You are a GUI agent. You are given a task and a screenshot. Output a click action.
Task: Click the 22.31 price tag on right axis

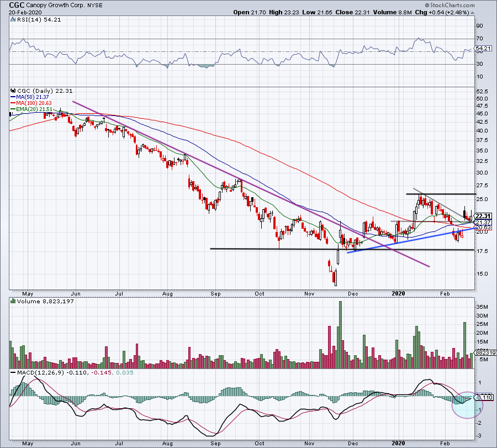click(483, 216)
